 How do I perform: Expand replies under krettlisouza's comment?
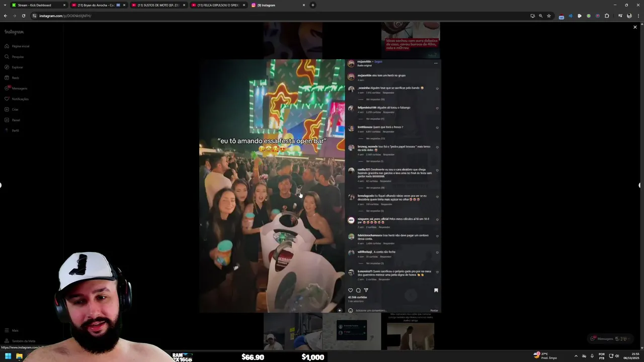point(375,138)
